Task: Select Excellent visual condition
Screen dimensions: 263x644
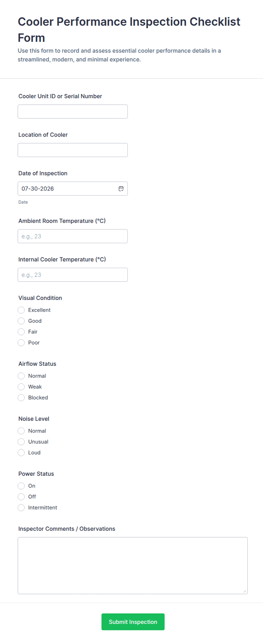Action: [x=21, y=310]
